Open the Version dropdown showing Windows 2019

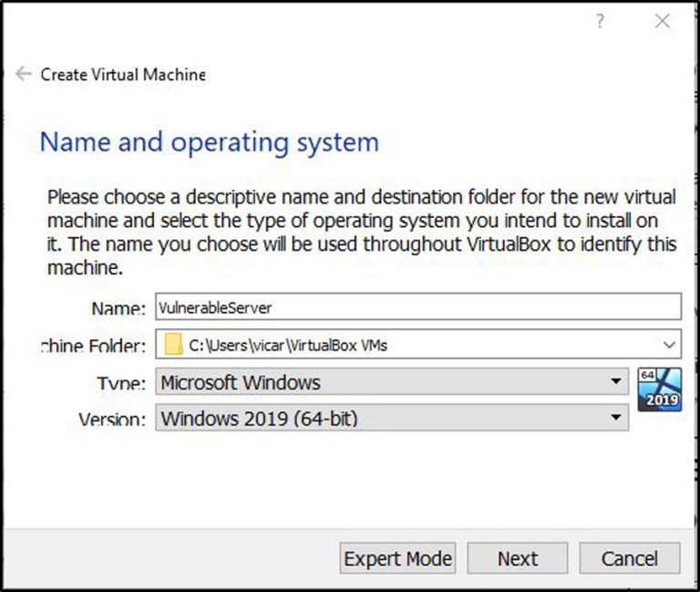point(383,419)
